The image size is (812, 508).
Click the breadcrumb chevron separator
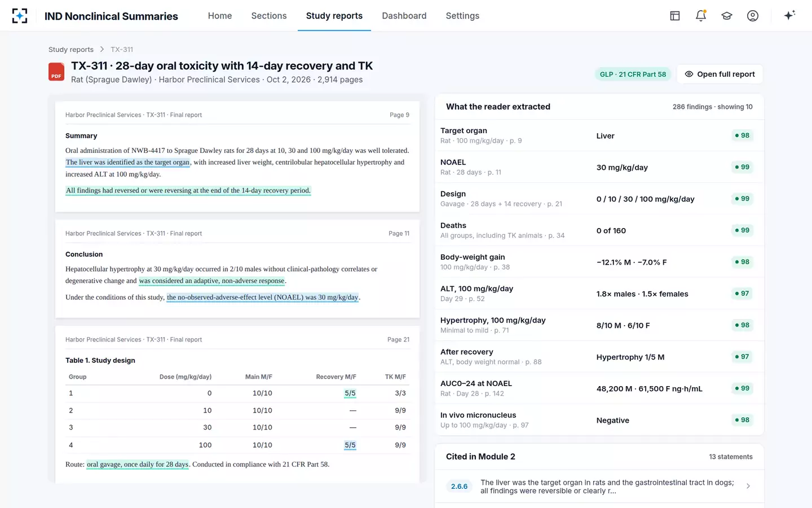(x=102, y=50)
